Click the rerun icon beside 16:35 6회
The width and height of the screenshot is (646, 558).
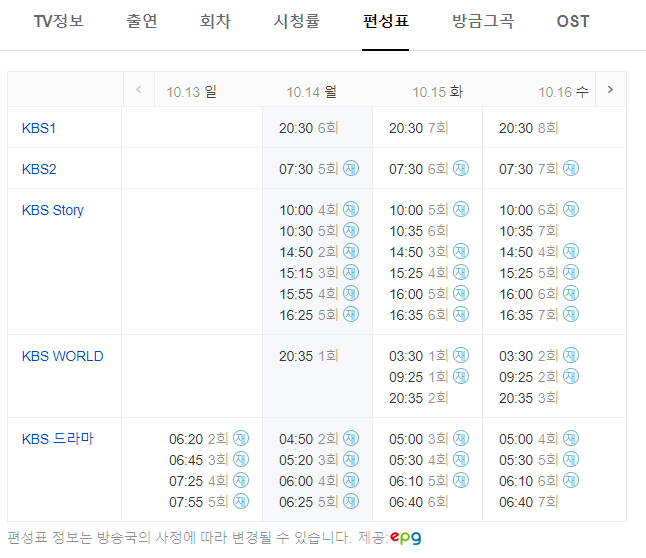(461, 314)
